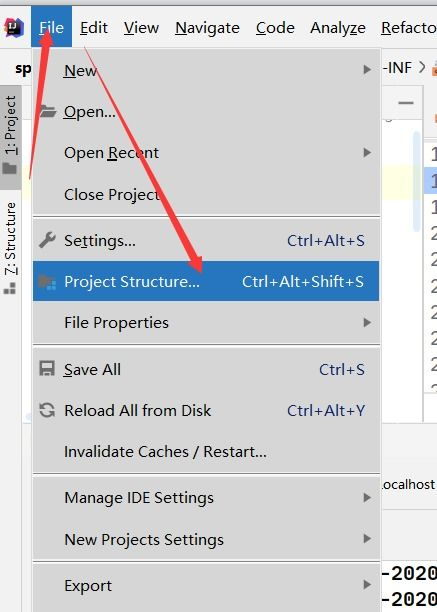The height and width of the screenshot is (612, 437).
Task: Click the Project Structure folder icon
Action: (48, 282)
